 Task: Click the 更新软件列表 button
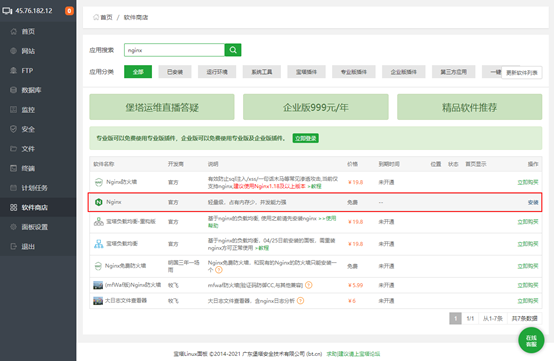pyautogui.click(x=522, y=73)
